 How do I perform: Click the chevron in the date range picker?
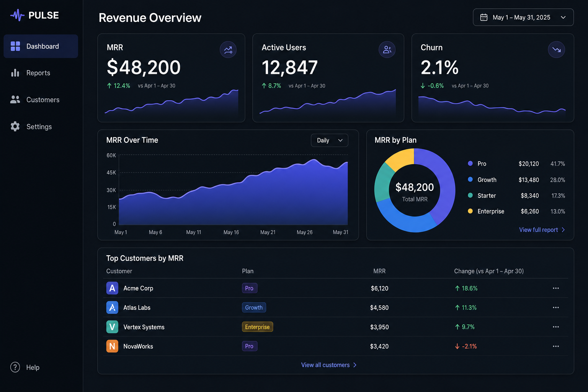[563, 17]
